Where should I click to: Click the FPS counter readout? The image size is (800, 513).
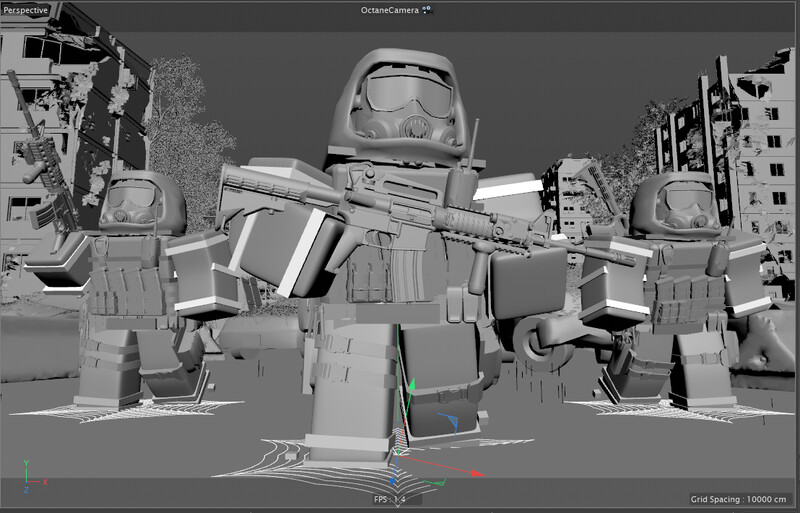click(390, 499)
